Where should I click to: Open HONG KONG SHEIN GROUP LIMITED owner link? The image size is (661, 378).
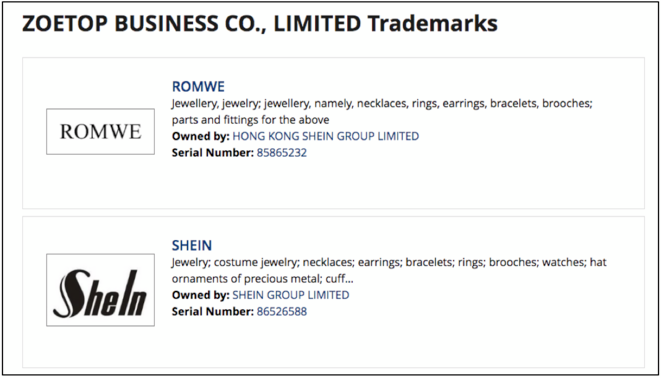pyautogui.click(x=325, y=136)
